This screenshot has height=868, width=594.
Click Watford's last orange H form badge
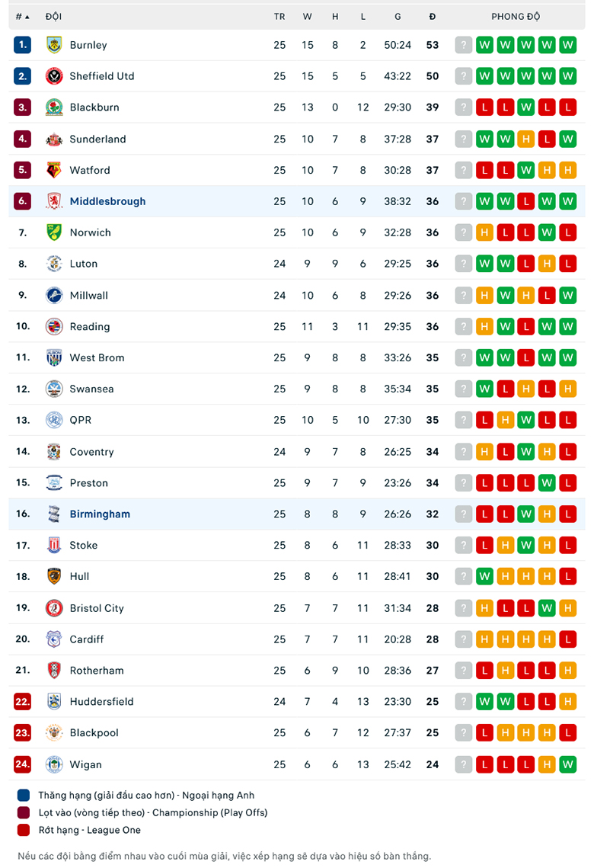567,170
